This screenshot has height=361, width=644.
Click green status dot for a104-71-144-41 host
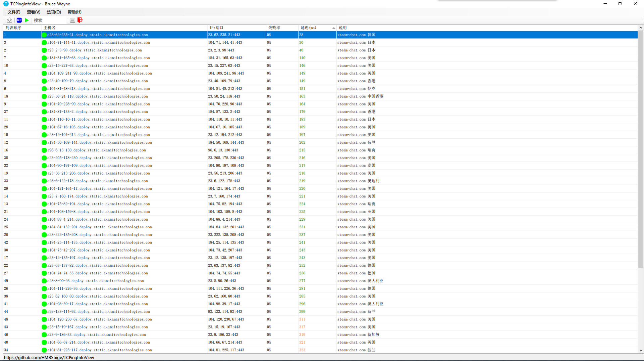tap(44, 43)
